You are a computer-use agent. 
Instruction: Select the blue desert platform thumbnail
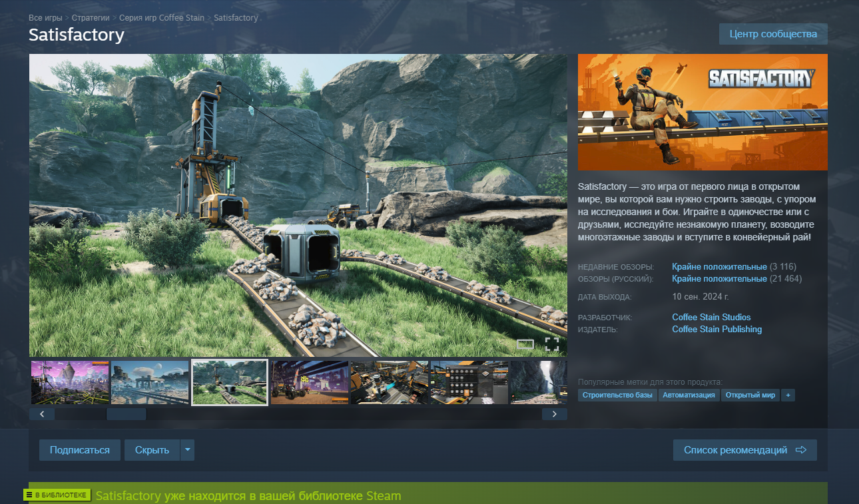pyautogui.click(x=150, y=382)
